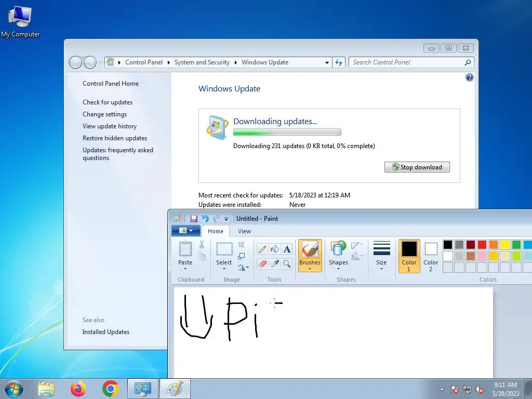Click the muted volume tray icon
The image size is (532, 399).
click(x=480, y=390)
